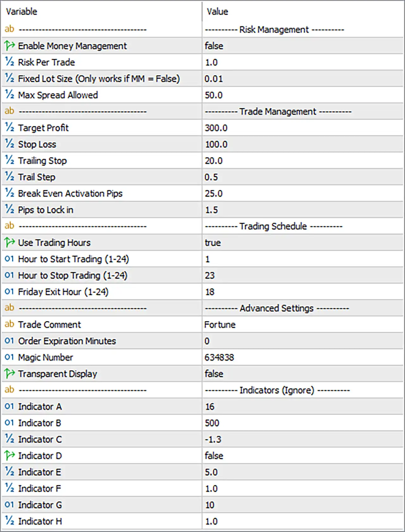The height and width of the screenshot is (532, 405).
Task: Click the boolean icon beside Indicator D
Action: pyautogui.click(x=9, y=456)
